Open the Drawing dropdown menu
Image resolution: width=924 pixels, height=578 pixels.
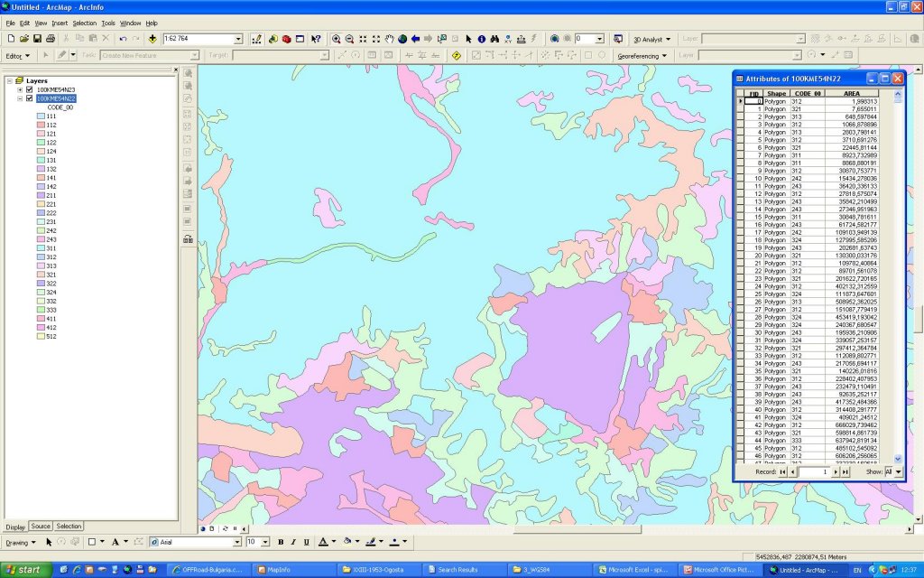tap(21, 543)
